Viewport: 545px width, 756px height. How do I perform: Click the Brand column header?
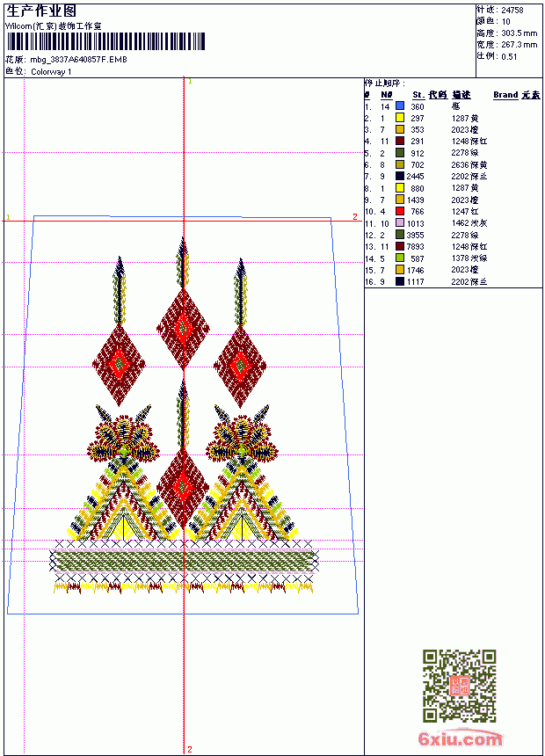(505, 95)
